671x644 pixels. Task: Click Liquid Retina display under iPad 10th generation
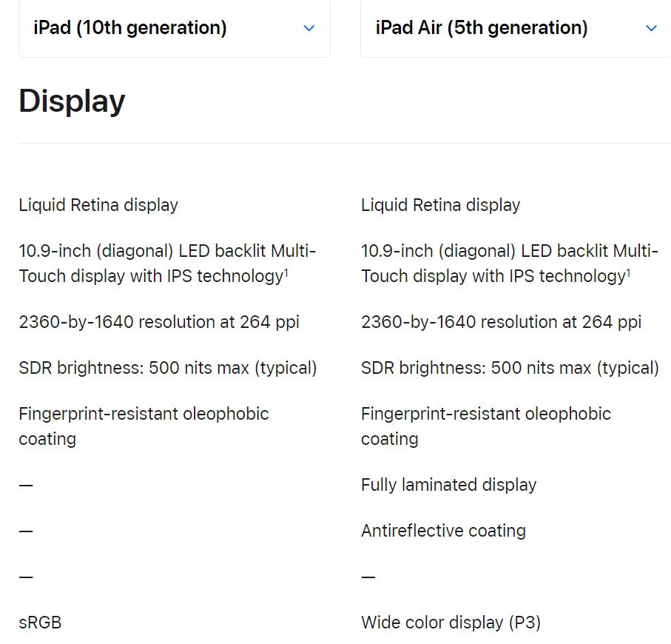(x=98, y=205)
